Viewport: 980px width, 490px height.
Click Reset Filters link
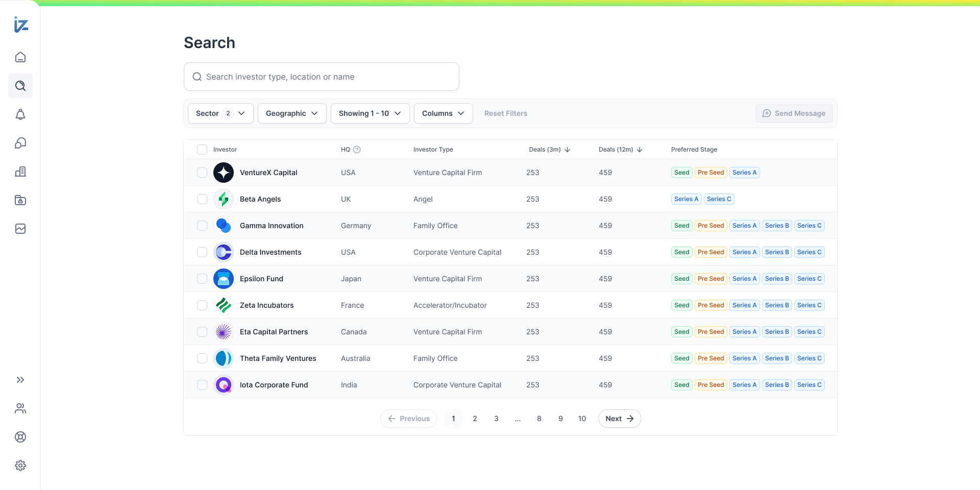(x=505, y=113)
